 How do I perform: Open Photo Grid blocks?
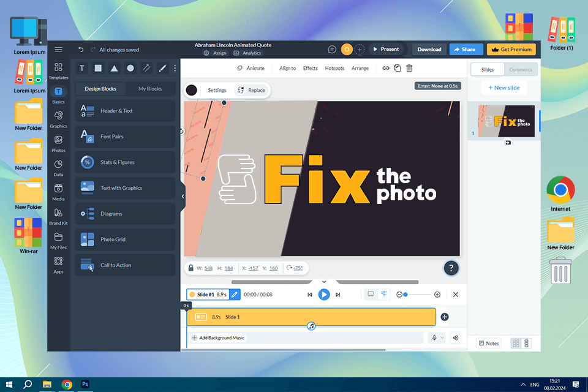[125, 239]
